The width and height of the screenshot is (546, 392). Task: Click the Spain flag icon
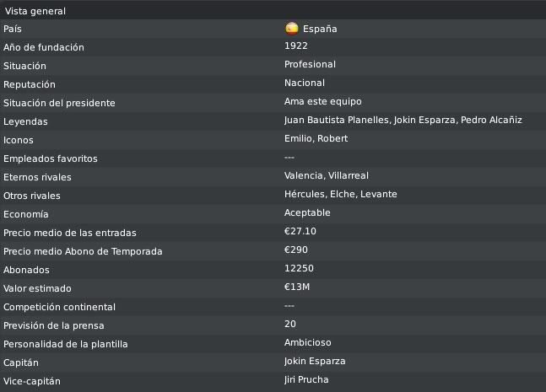point(292,29)
